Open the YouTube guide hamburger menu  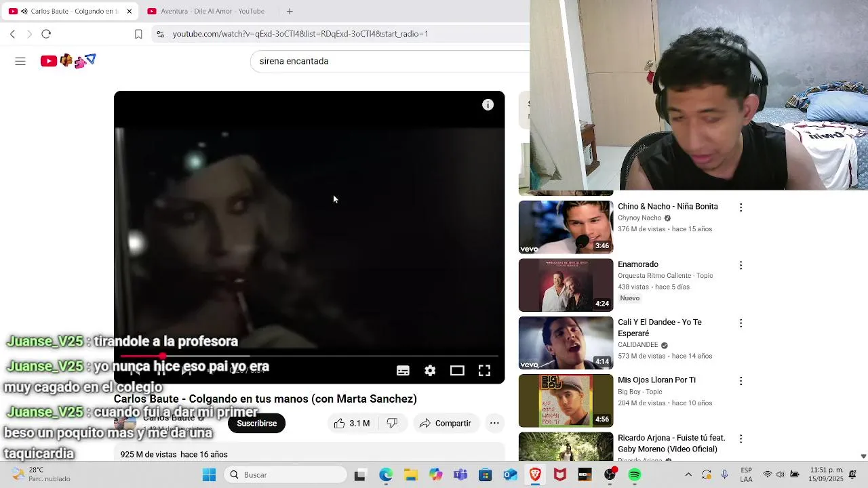(x=20, y=61)
